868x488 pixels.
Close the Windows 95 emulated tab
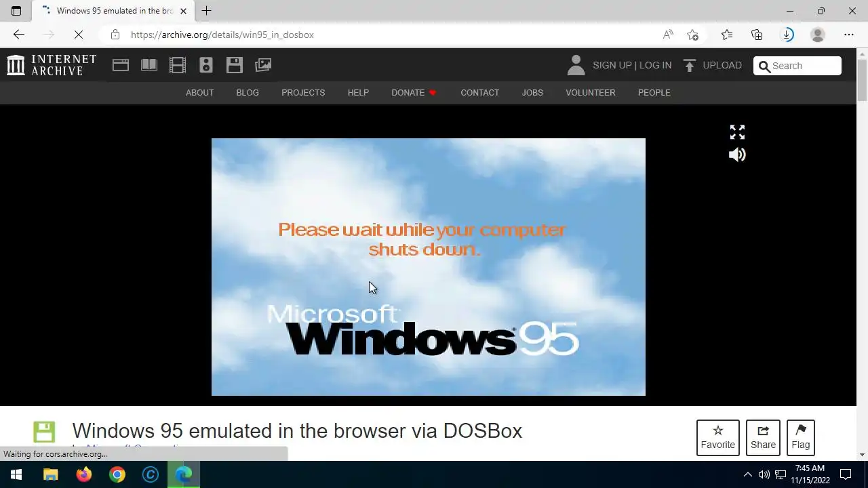[x=183, y=11]
